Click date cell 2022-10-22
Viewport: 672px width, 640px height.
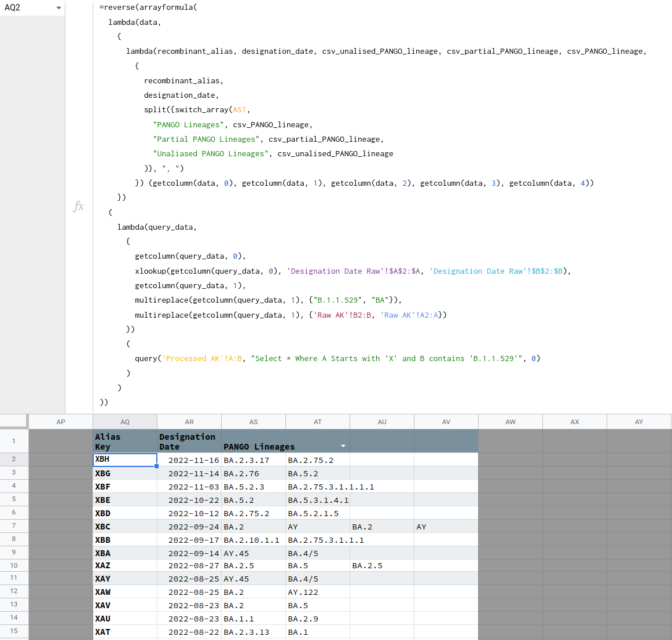[189, 500]
